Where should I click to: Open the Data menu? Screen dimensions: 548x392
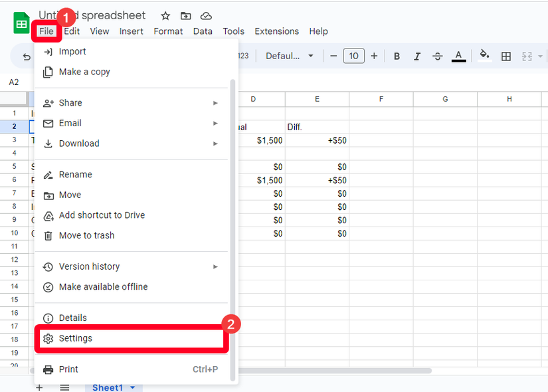point(203,31)
